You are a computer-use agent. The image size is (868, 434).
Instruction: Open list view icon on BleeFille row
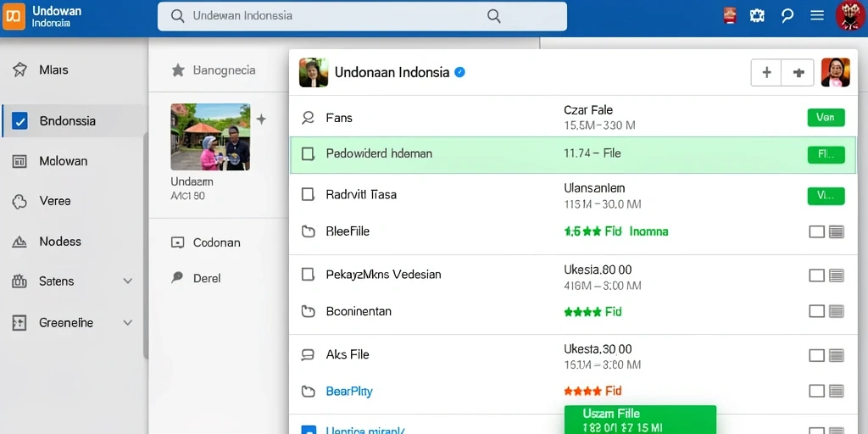click(x=837, y=231)
